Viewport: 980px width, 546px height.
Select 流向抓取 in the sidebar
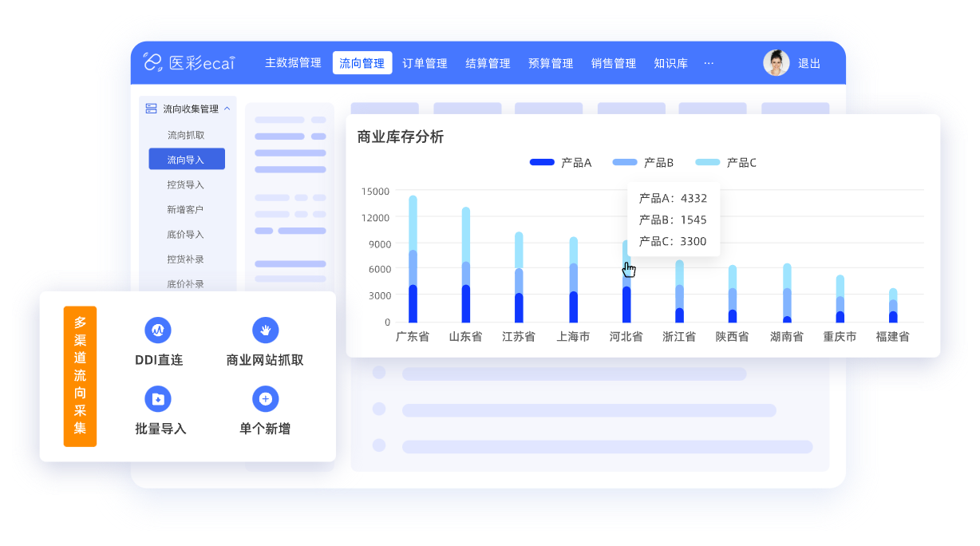(186, 135)
